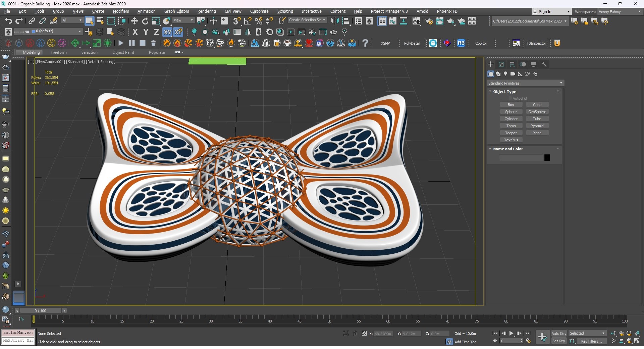Toggle the XY axis constraint button
This screenshot has height=349, width=644.
click(x=167, y=32)
